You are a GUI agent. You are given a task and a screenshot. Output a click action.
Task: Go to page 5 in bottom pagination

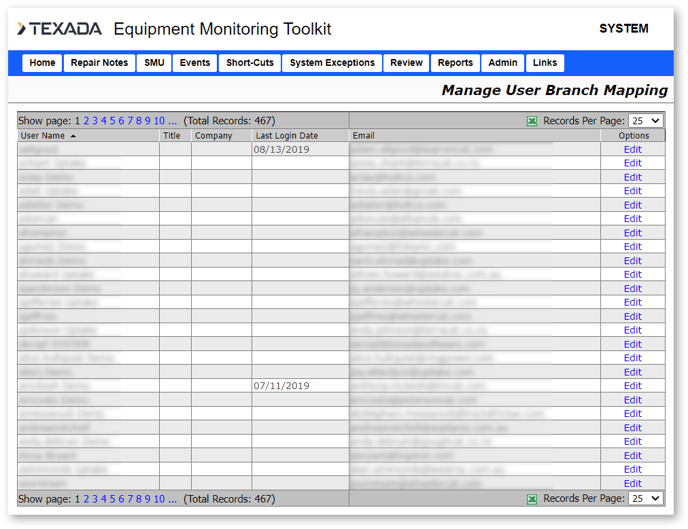(113, 499)
